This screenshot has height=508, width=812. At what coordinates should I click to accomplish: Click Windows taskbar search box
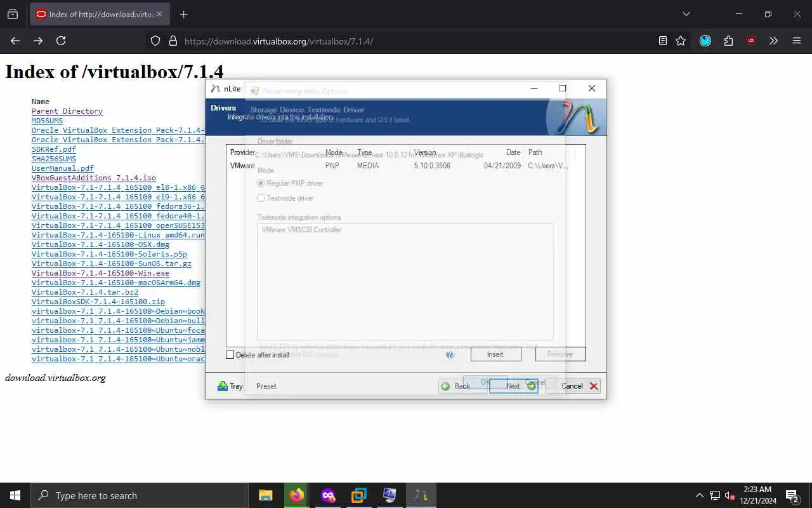tap(140, 495)
